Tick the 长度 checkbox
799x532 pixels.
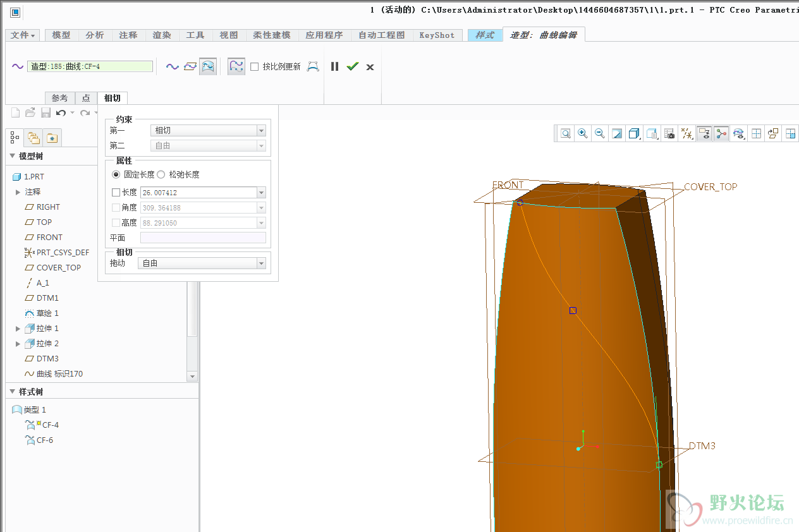point(116,192)
